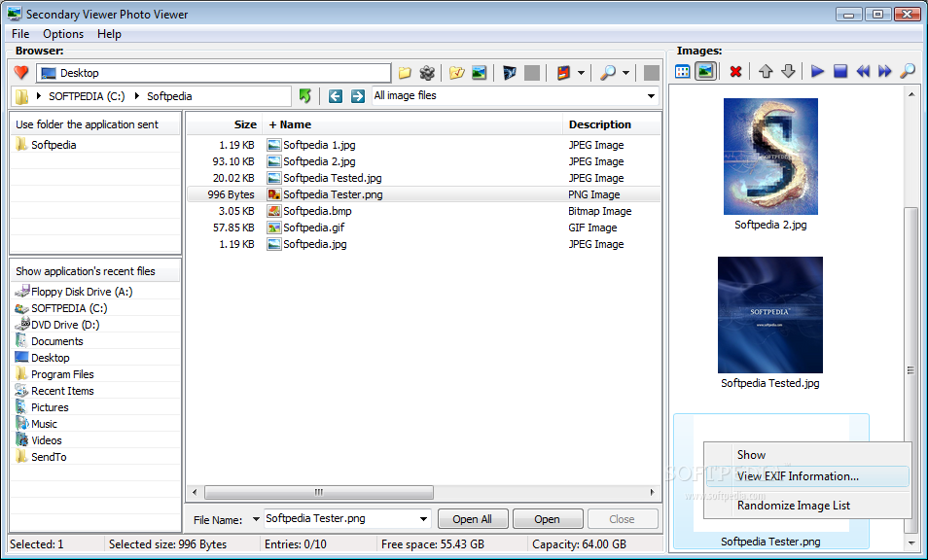Click the Open All button
This screenshot has height=560, width=928.
click(473, 519)
